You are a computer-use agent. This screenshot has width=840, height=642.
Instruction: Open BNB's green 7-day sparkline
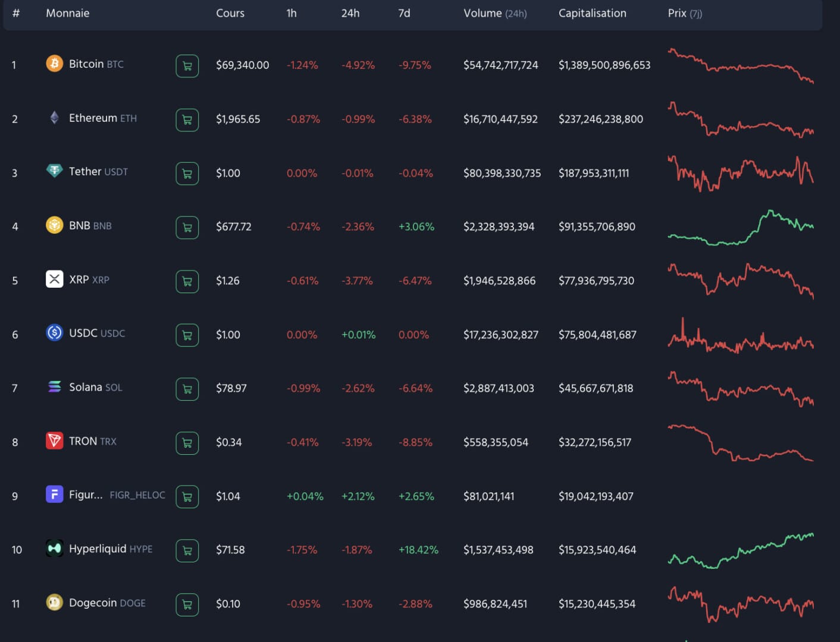[741, 227]
